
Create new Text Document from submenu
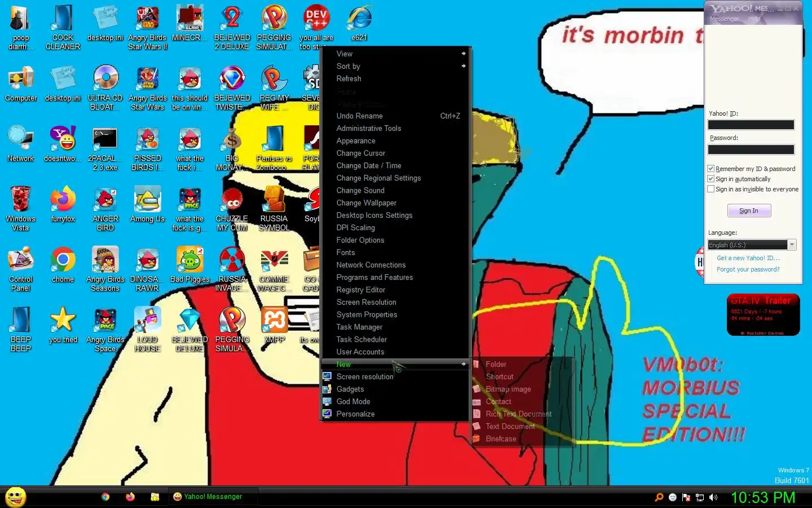pos(522,426)
